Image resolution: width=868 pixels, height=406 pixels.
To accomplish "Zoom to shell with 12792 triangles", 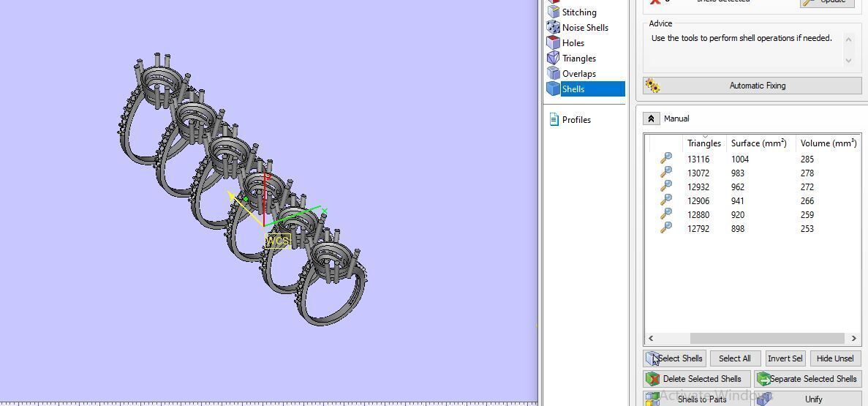I will (x=666, y=228).
